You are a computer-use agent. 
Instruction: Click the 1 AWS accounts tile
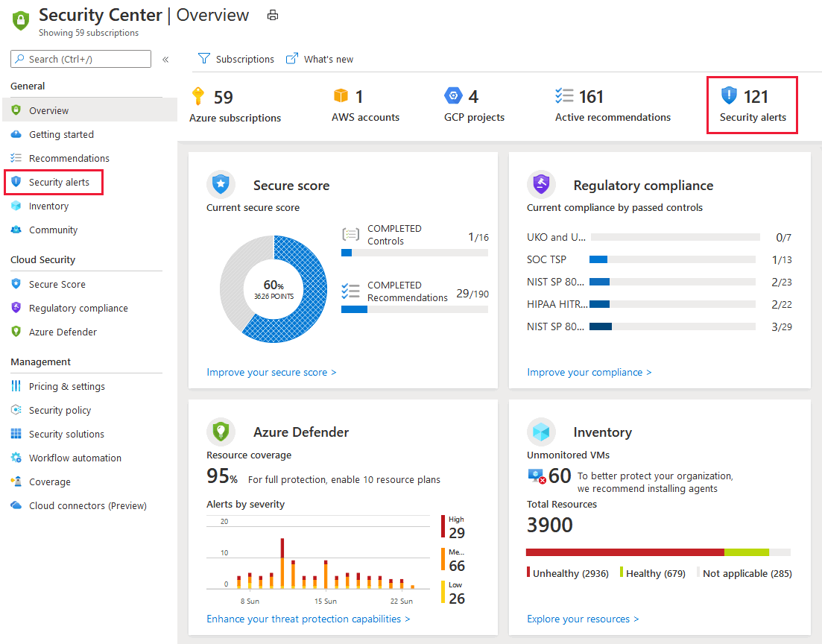[365, 105]
